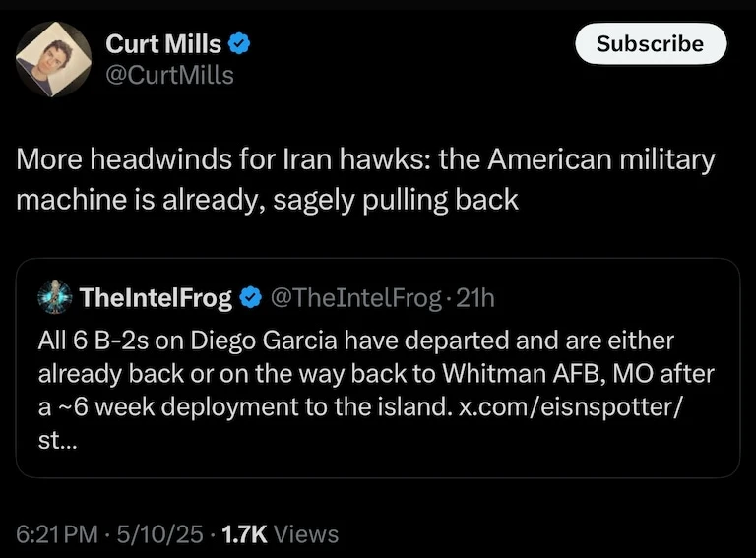Click the verified badge beside Curt Mills
Screen dimensions: 756x558
239,43
